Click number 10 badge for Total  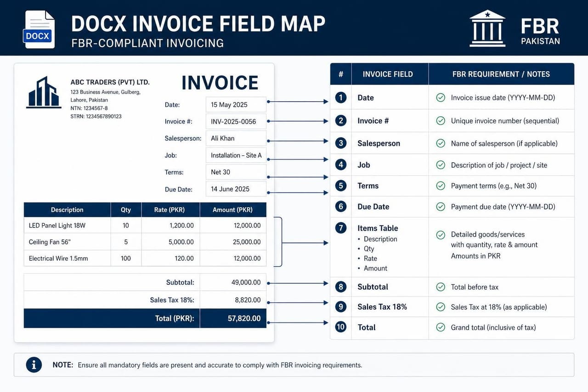pos(341,327)
